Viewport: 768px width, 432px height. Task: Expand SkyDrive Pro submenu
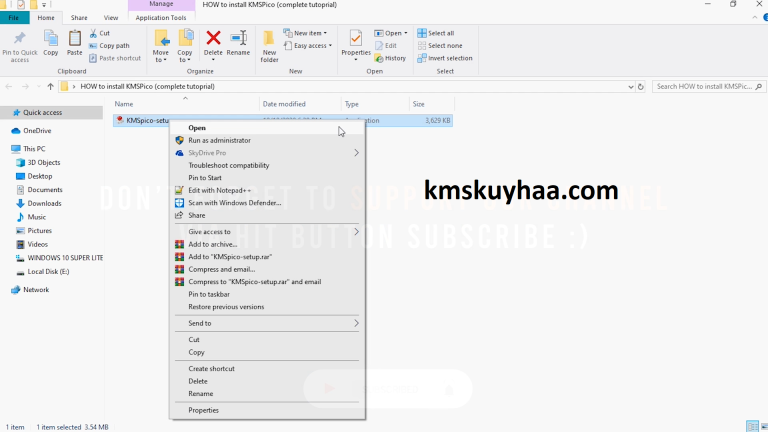tap(356, 153)
